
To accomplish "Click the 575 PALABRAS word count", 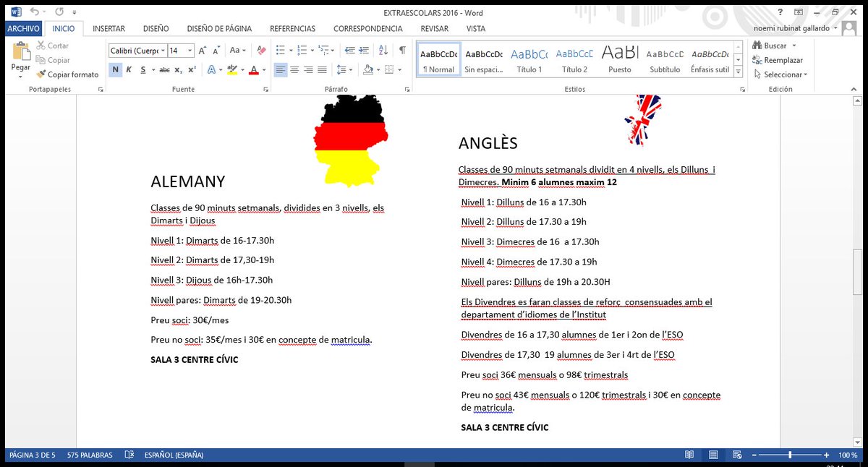I will [90, 455].
